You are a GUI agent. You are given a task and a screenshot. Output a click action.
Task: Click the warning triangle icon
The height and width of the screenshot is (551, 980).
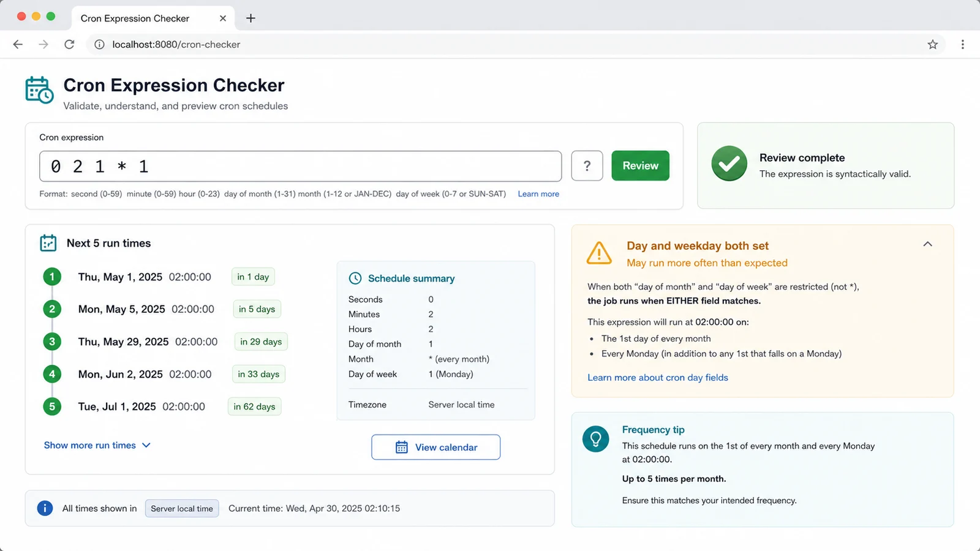click(x=599, y=253)
